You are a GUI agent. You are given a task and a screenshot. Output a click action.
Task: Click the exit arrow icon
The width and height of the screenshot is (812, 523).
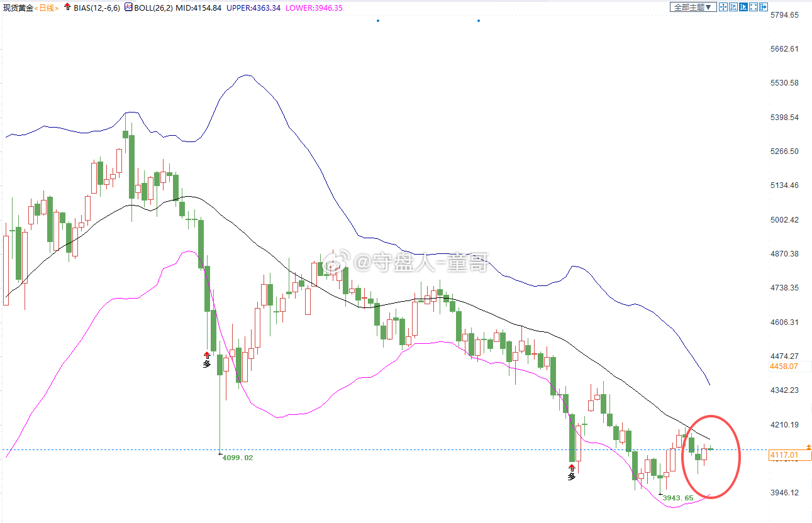point(764,7)
